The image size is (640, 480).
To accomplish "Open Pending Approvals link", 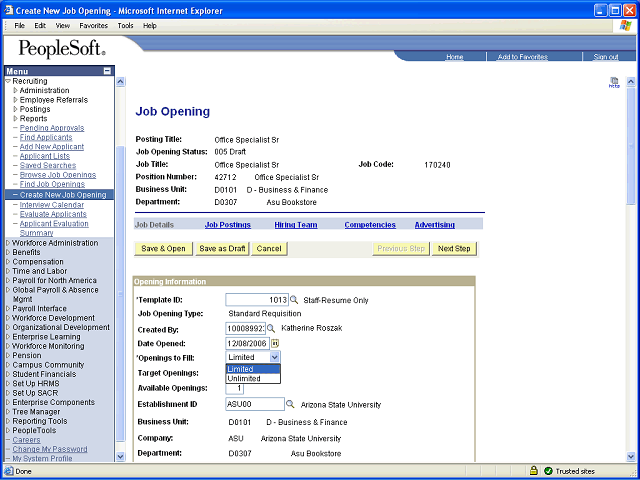I will click(x=52, y=128).
